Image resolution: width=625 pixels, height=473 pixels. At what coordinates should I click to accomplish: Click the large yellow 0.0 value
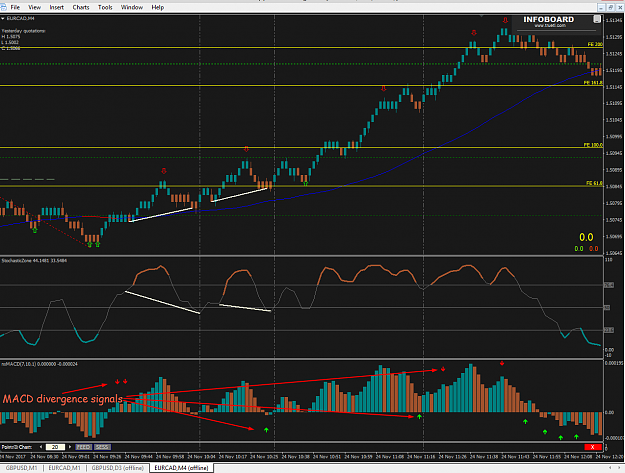(x=586, y=237)
